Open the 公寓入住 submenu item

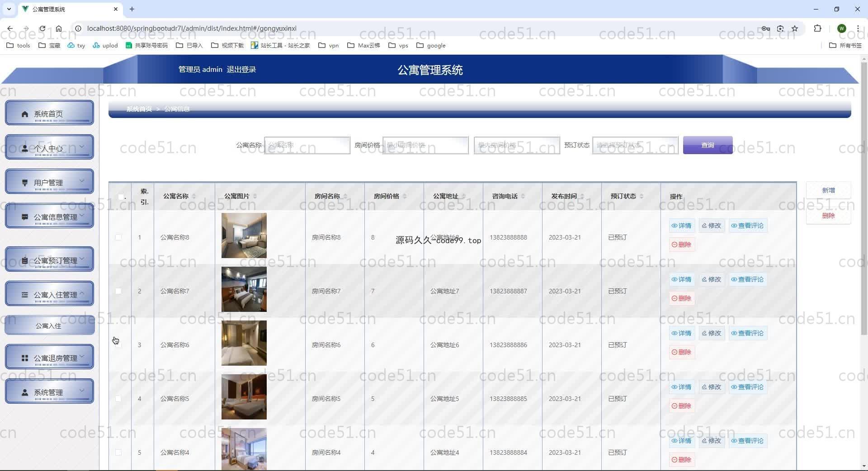tap(49, 325)
